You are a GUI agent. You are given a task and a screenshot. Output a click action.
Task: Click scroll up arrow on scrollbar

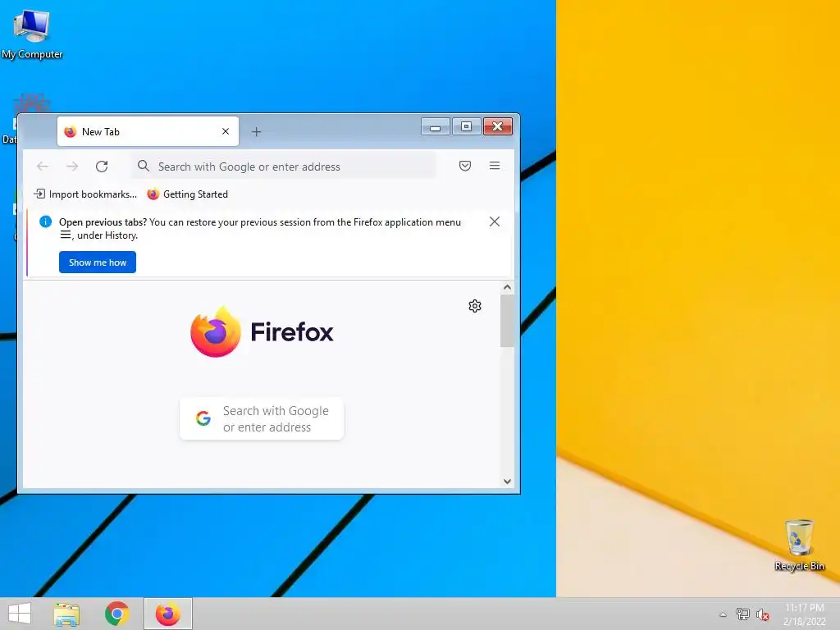pyautogui.click(x=507, y=287)
